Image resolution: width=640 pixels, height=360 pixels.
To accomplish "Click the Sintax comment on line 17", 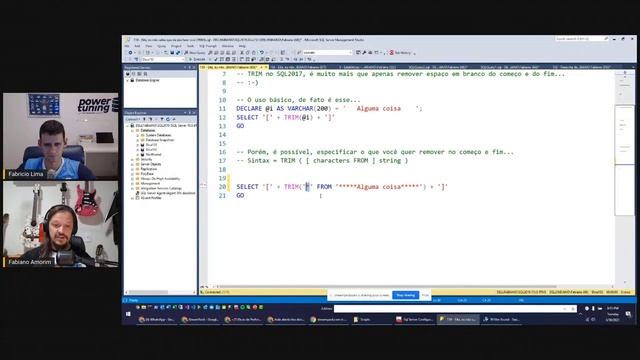I will pyautogui.click(x=322, y=161).
